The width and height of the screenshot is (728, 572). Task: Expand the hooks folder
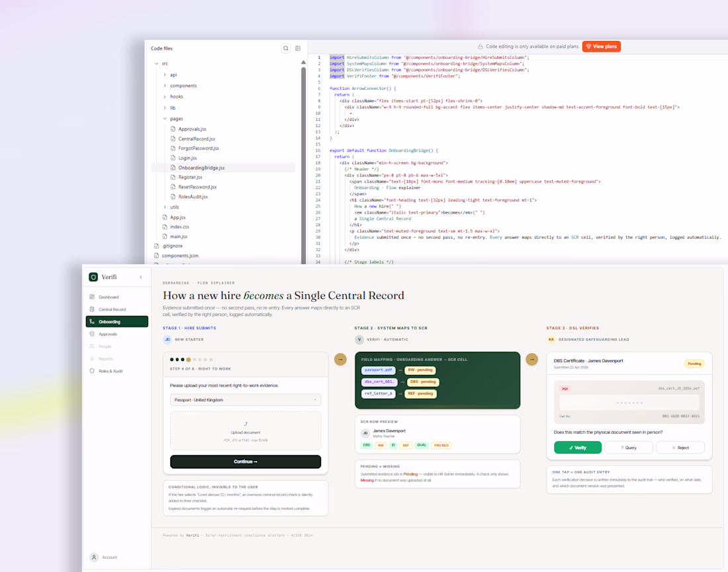click(165, 97)
